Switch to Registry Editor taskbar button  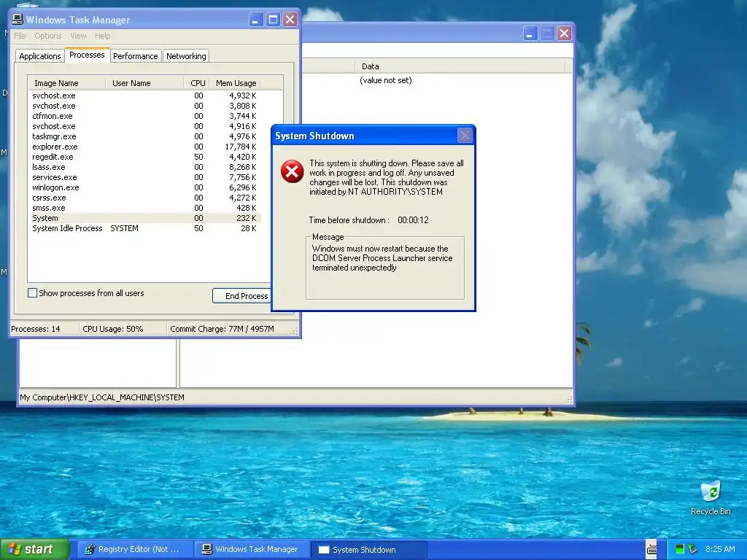pos(135,550)
